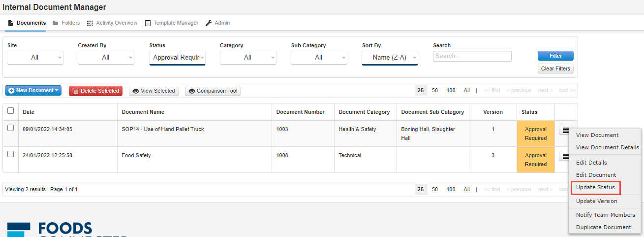Click the Clear Filters button

555,68
